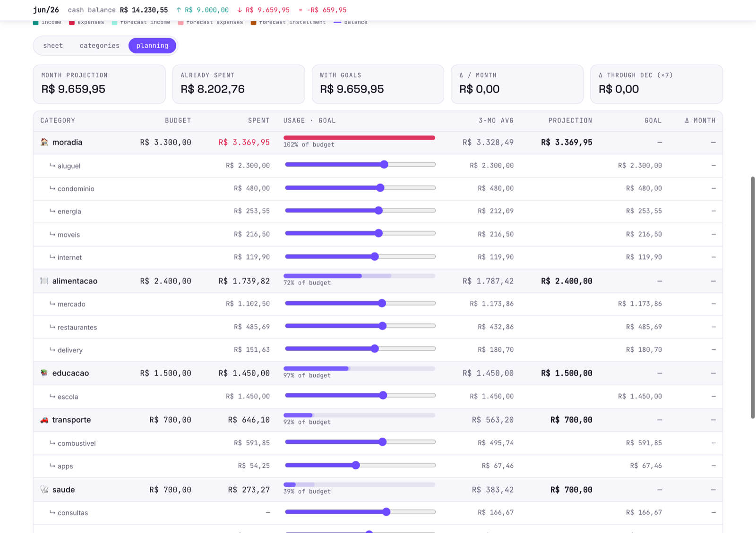Toggle the expenses legend swatch
756x533 pixels.
[x=72, y=22]
